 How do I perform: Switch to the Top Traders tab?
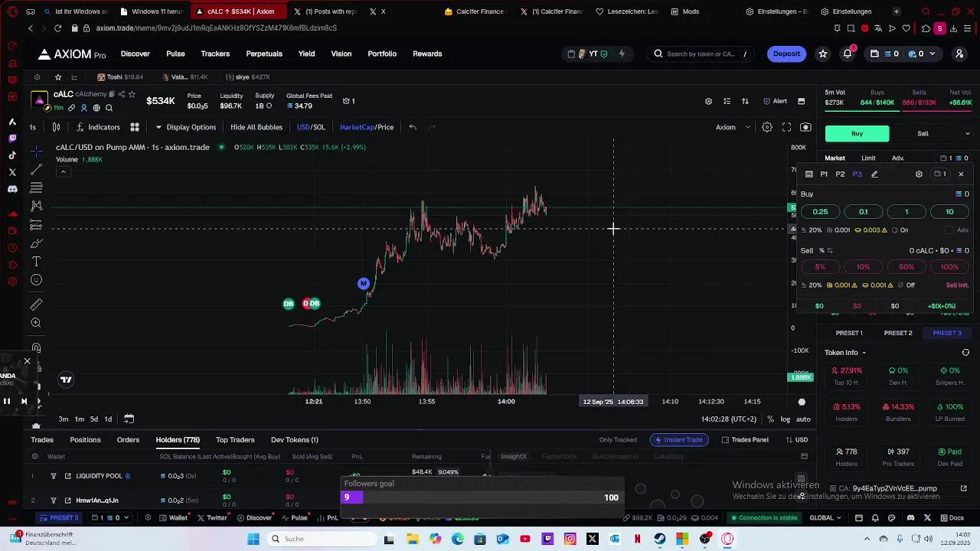click(235, 440)
